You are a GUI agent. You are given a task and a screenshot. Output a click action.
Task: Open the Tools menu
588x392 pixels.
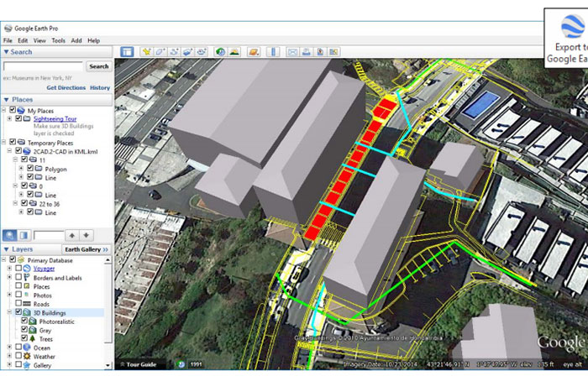[58, 40]
